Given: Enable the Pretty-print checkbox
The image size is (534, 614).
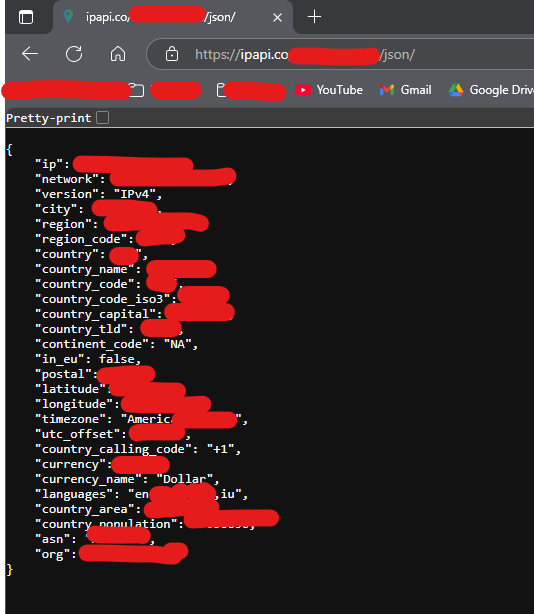Looking at the screenshot, I should 103,117.
